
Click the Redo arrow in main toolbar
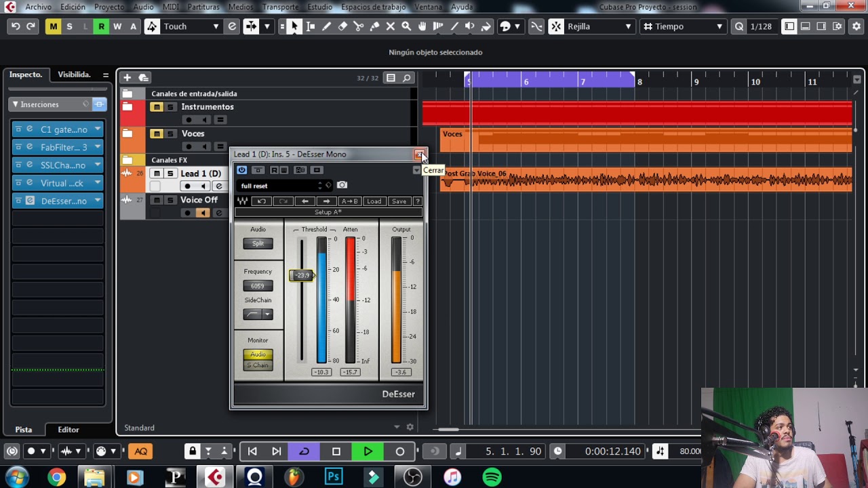click(31, 26)
